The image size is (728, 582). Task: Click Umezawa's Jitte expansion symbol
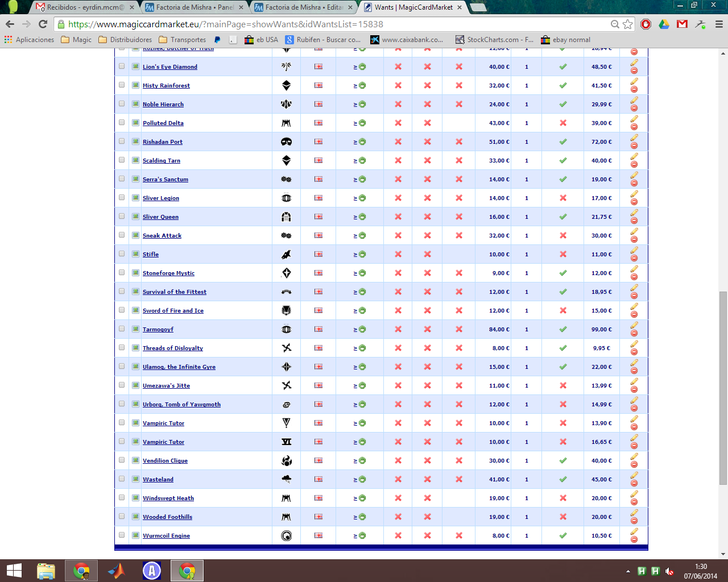point(287,385)
